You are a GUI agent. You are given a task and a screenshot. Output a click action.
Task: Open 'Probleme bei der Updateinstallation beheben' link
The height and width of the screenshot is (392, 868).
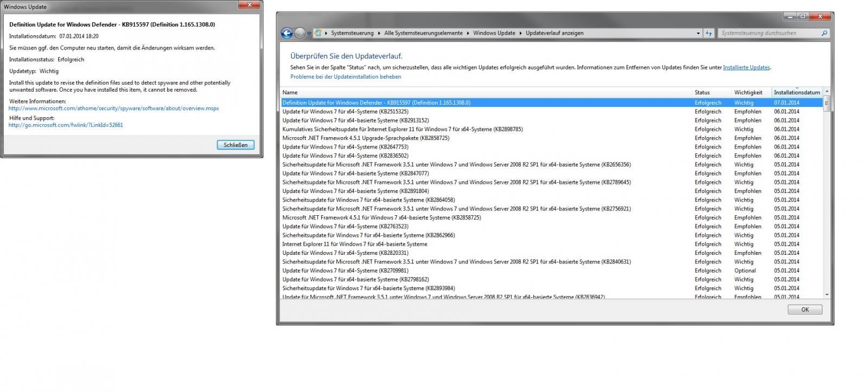pyautogui.click(x=346, y=77)
